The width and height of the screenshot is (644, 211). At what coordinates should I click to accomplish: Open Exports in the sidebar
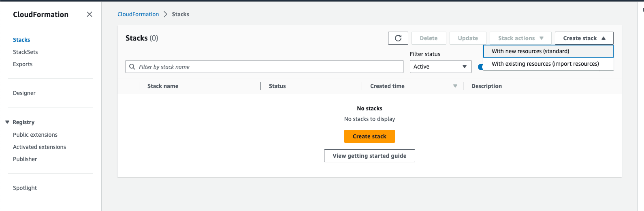(23, 64)
